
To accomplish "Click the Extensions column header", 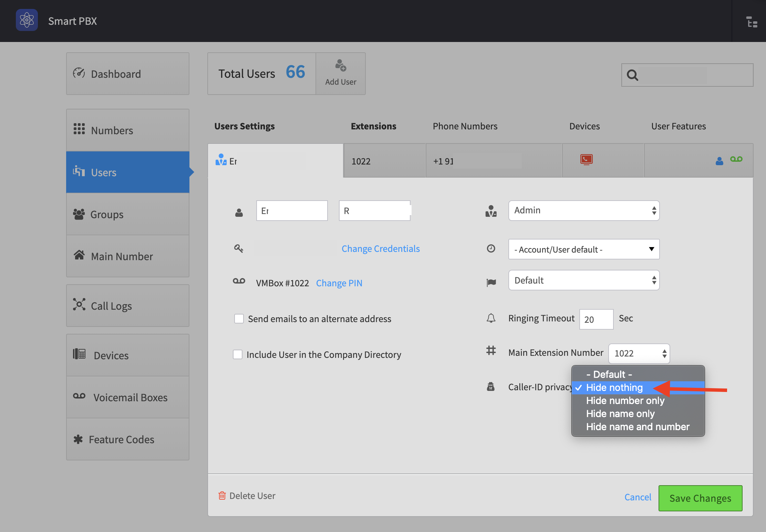I will [373, 126].
